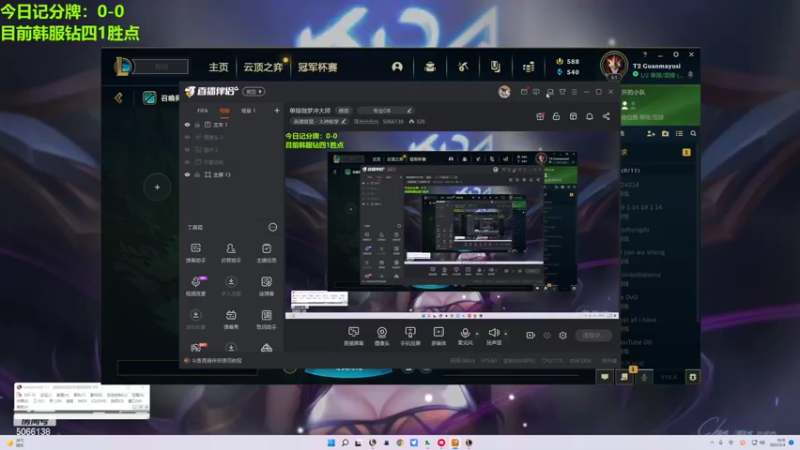
Task: Add 手机投屏 phone casting source
Action: tap(410, 336)
